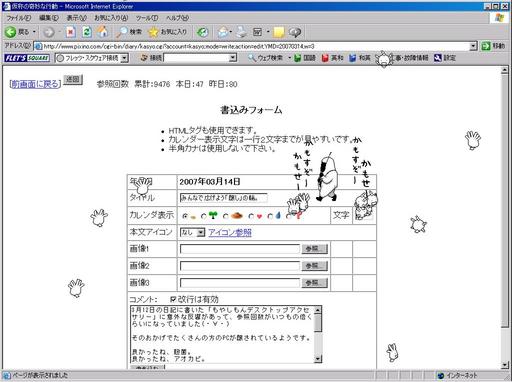The image size is (512, 382).
Task: Click the red Stop page icon
Action: tap(70, 32)
